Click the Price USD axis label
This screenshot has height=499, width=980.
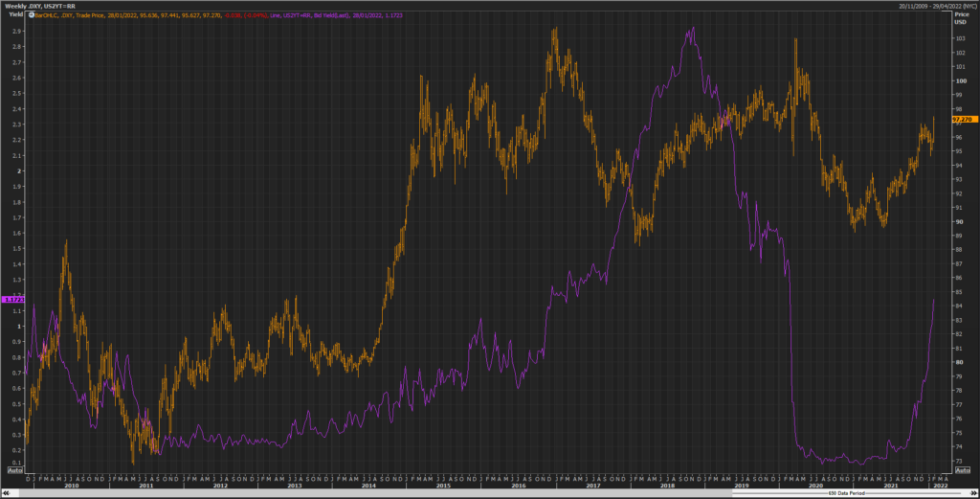[x=961, y=18]
